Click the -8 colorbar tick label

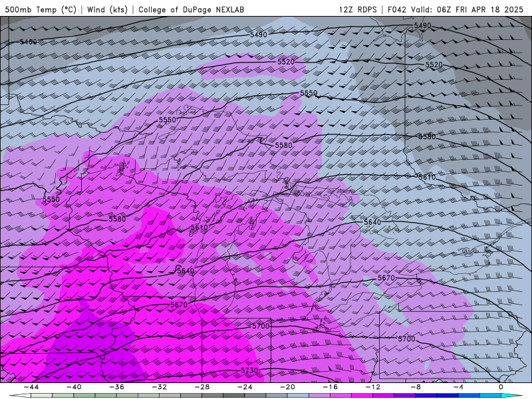pyautogui.click(x=416, y=387)
